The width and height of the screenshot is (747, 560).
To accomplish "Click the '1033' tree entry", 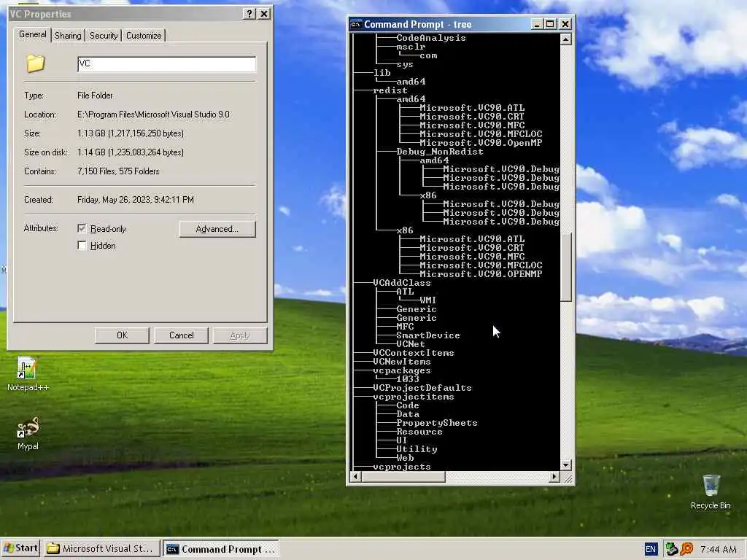I will coord(407,379).
